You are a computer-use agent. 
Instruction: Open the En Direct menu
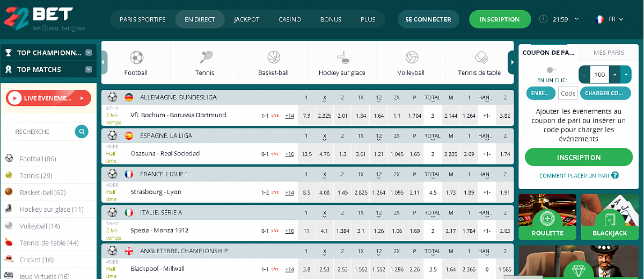[x=200, y=19]
